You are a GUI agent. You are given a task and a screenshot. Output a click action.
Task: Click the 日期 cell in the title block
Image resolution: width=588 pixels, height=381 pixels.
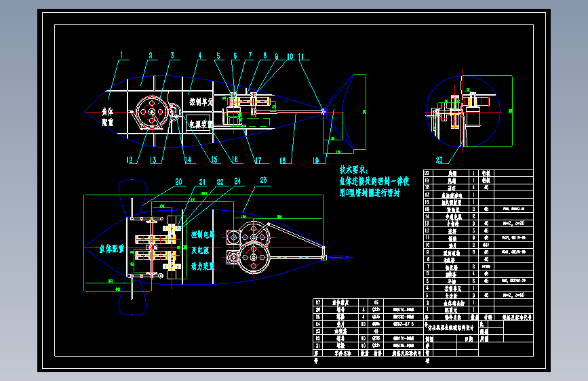[469, 338]
